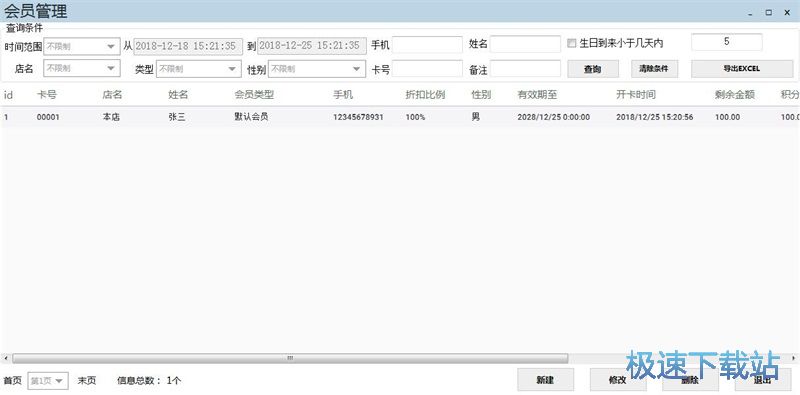Click the 修改 button
This screenshot has height=395, width=800.
pos(618,380)
